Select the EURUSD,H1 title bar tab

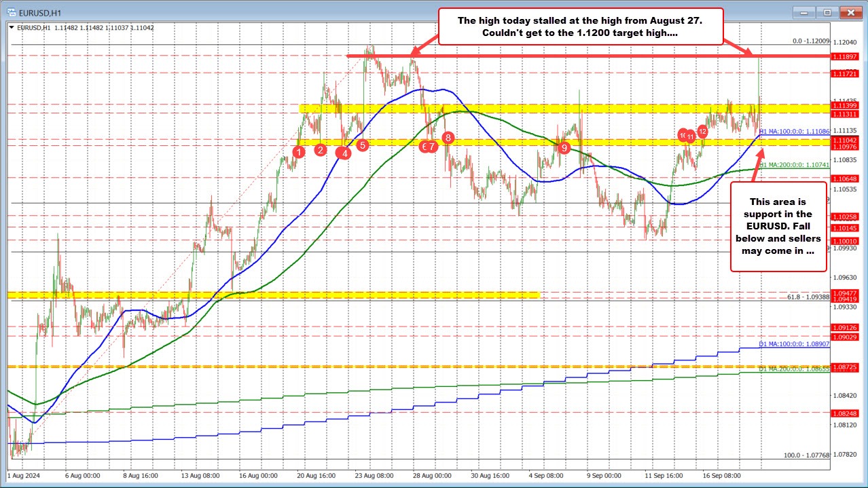coord(41,12)
